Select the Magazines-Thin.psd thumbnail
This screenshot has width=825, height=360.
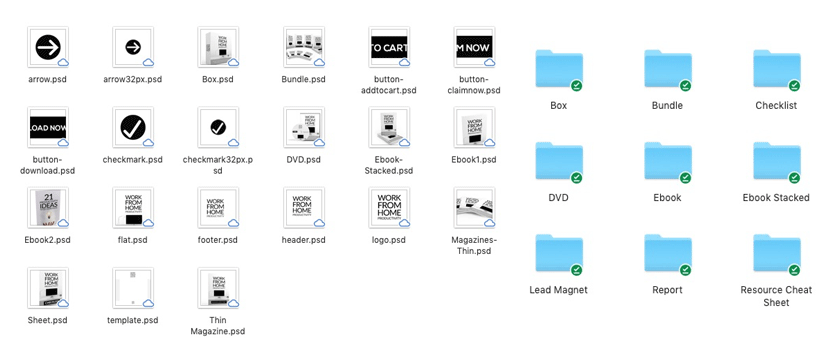click(475, 208)
